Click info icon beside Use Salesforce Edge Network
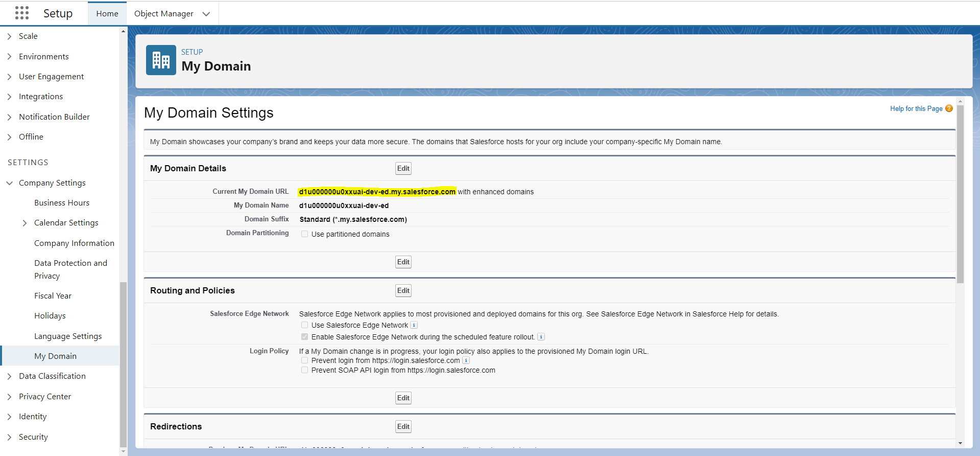Viewport: 980px width, 456px height. (414, 325)
